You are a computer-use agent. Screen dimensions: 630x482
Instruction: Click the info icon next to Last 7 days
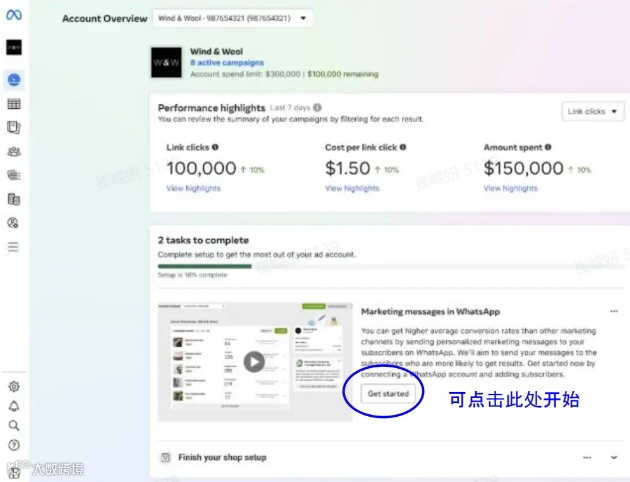pos(317,108)
